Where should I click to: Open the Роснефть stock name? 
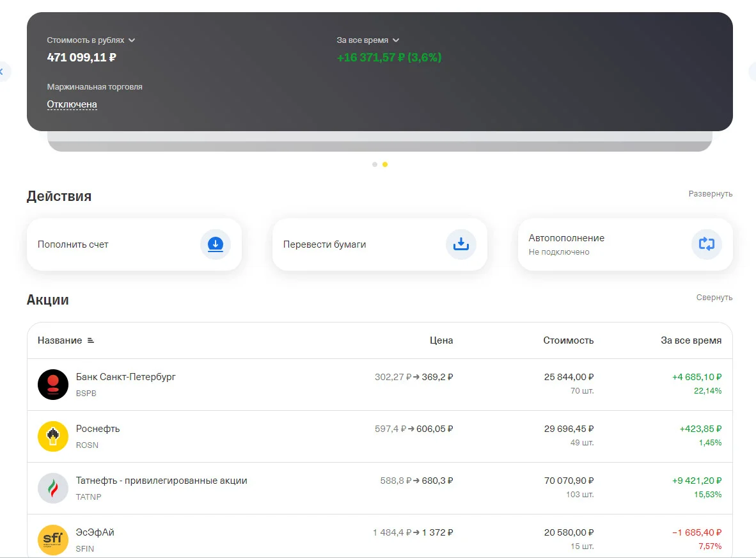(98, 429)
